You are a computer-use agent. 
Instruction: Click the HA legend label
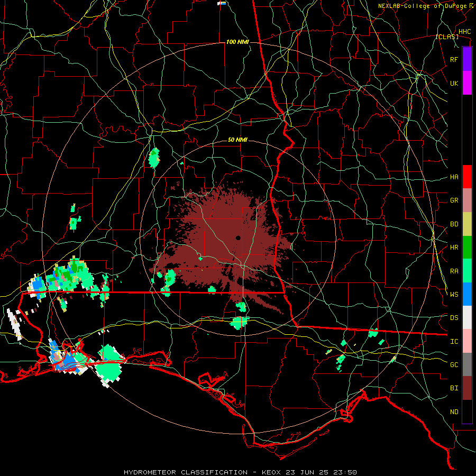pos(454,177)
